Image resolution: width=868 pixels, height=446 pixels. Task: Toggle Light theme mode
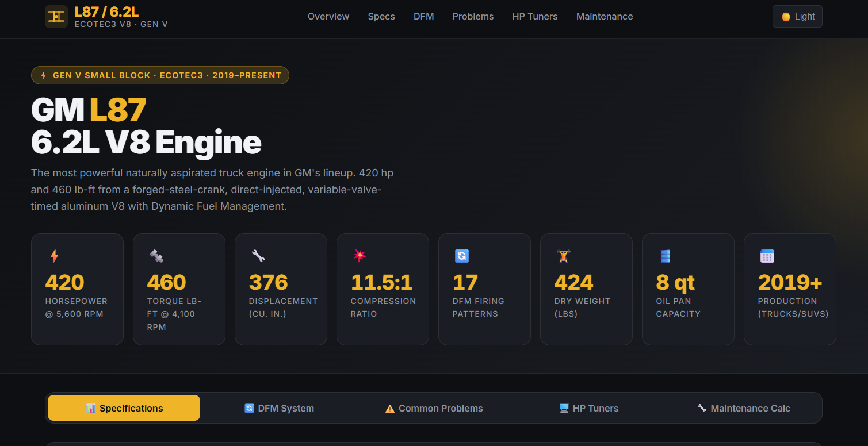797,17
